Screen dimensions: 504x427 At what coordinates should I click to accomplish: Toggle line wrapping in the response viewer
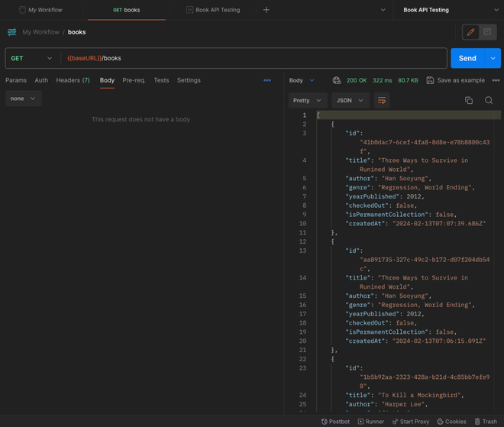click(x=382, y=100)
